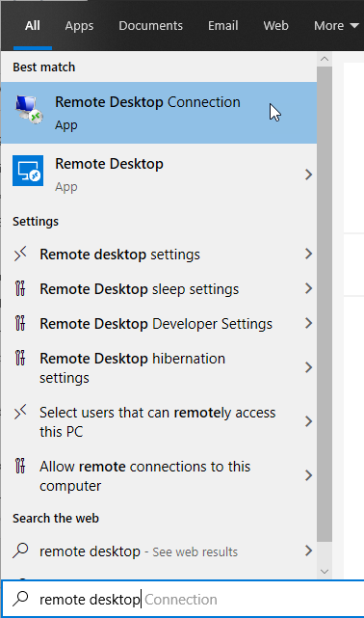364x618 pixels.
Task: Switch to the Documents tab
Action: pos(151,26)
